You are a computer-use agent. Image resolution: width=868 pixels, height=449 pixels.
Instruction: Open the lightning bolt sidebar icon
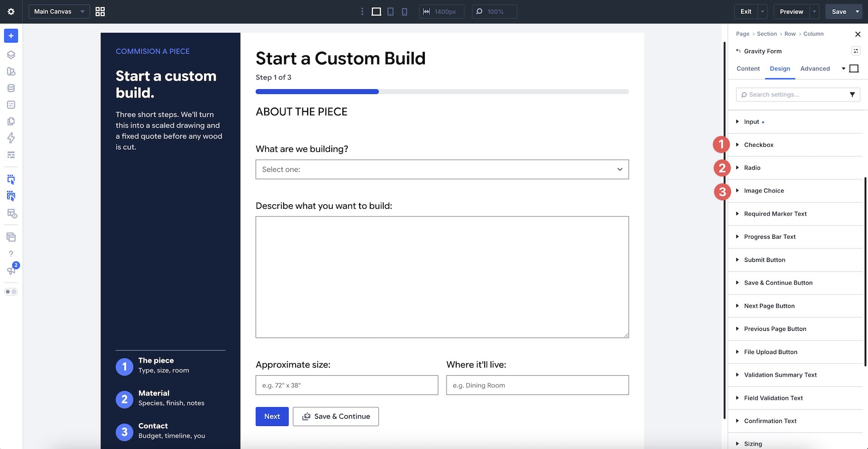pos(11,138)
